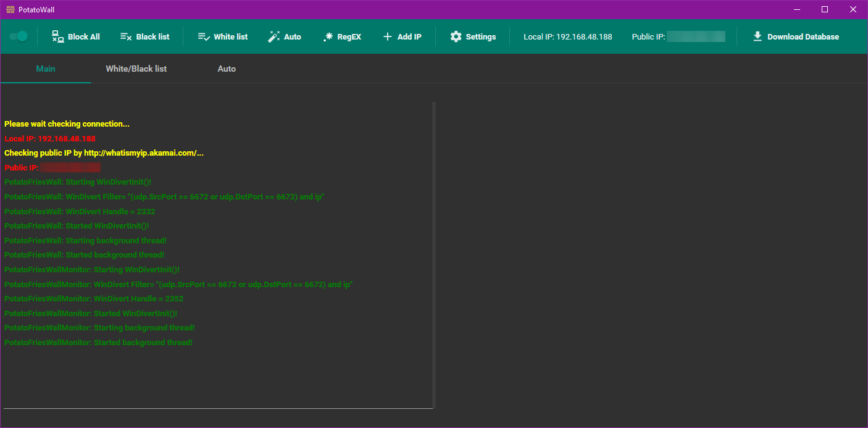Click the Settings gear icon
This screenshot has height=428, width=868.
pyautogui.click(x=456, y=36)
